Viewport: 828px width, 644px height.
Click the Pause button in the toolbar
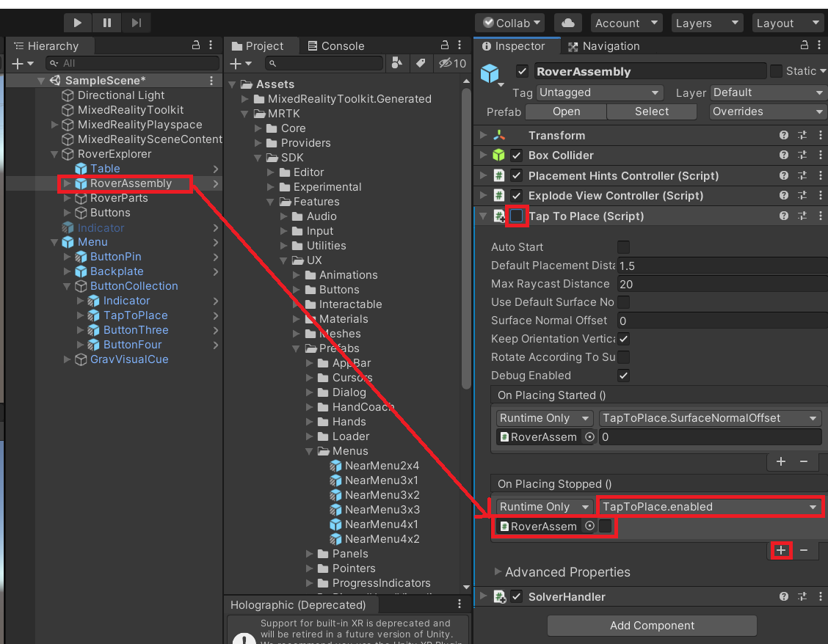point(106,23)
